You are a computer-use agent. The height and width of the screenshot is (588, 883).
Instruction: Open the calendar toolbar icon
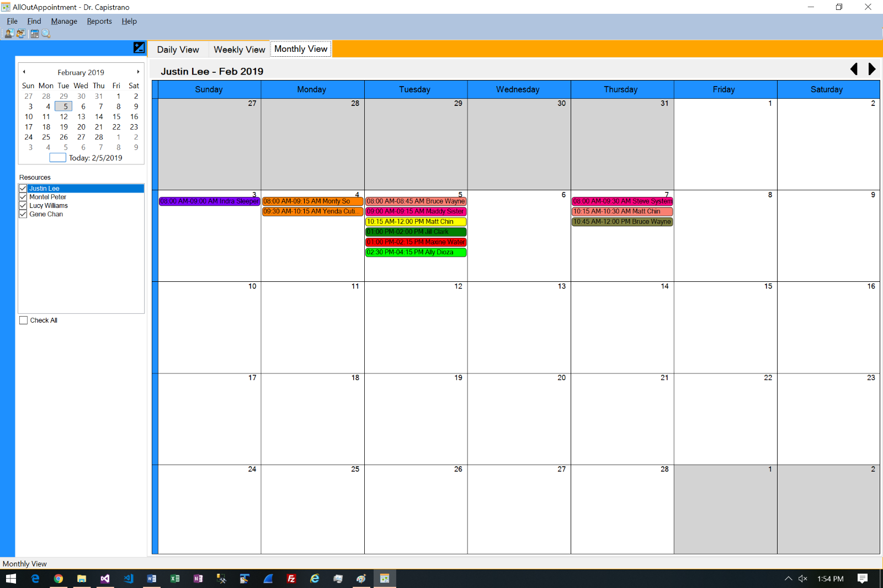click(x=34, y=34)
